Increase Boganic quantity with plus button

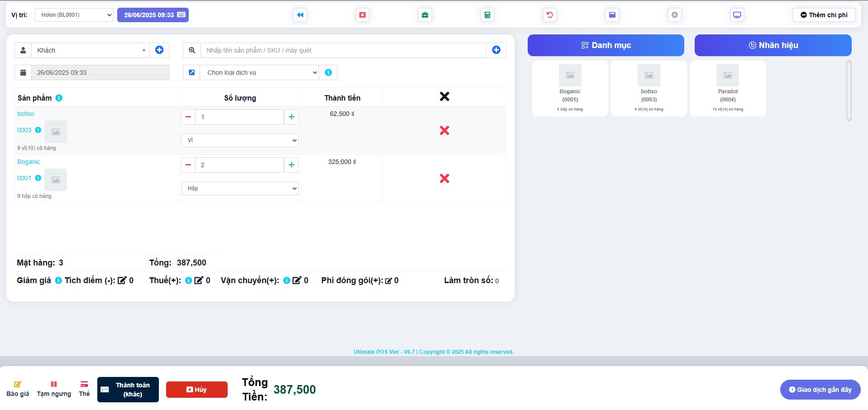pyautogui.click(x=291, y=165)
